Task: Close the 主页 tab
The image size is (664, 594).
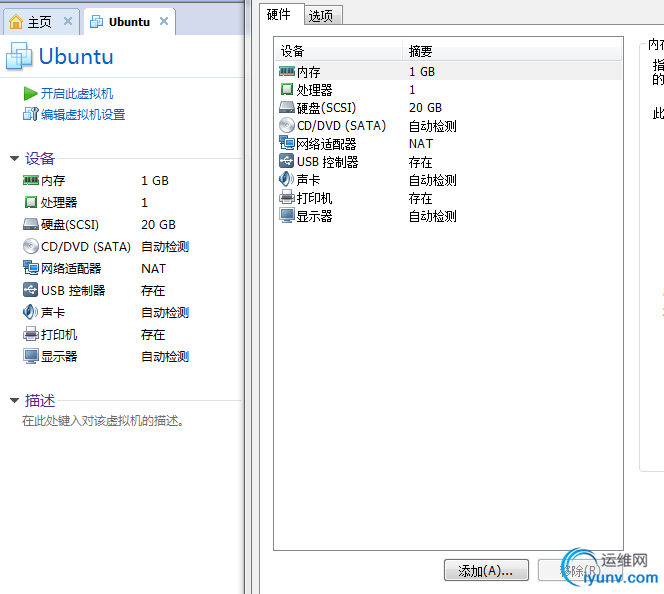Action: tap(68, 21)
